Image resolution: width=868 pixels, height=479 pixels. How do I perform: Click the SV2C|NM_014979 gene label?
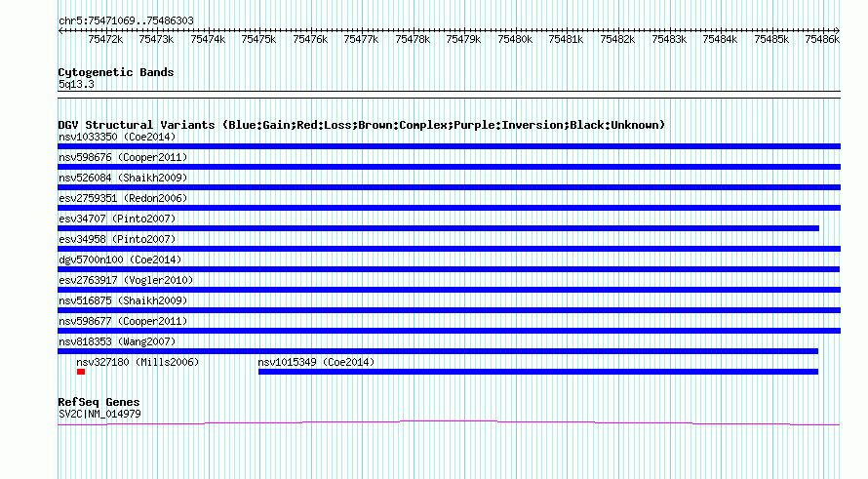click(99, 415)
